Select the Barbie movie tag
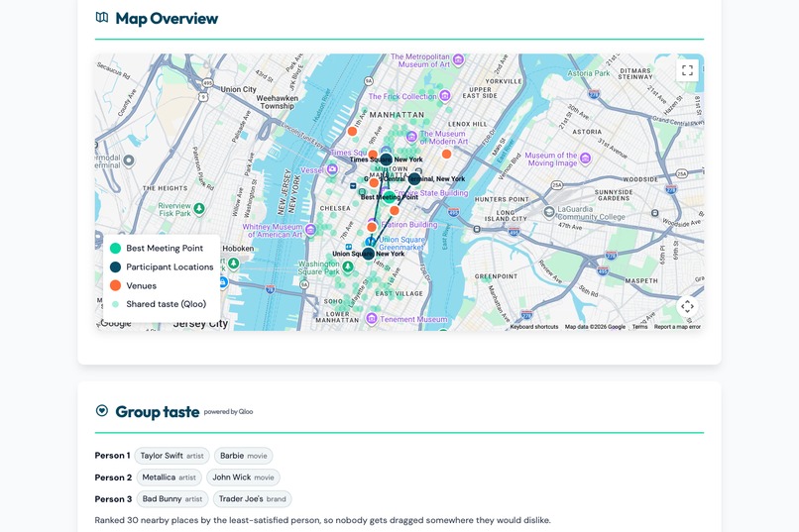Screen dimensions: 799x532 (244, 456)
